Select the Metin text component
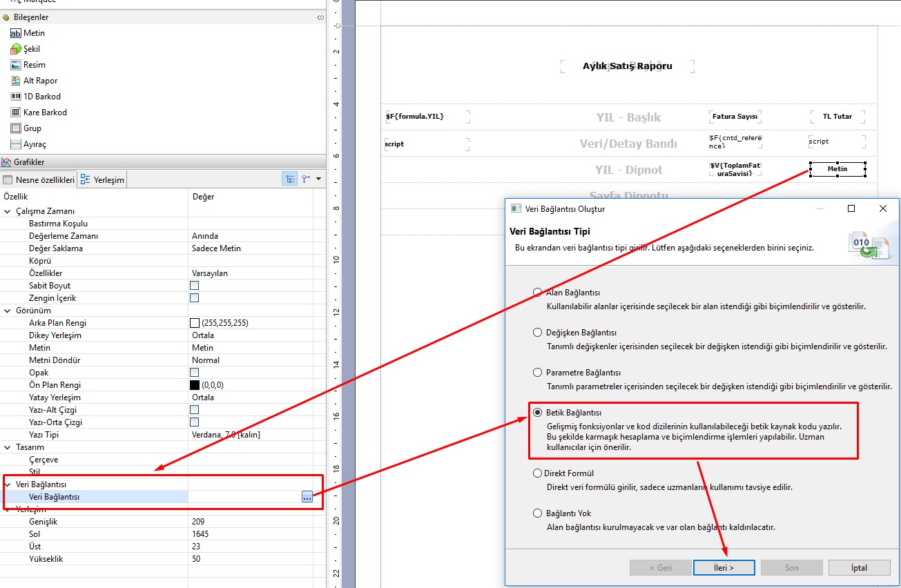 click(34, 33)
